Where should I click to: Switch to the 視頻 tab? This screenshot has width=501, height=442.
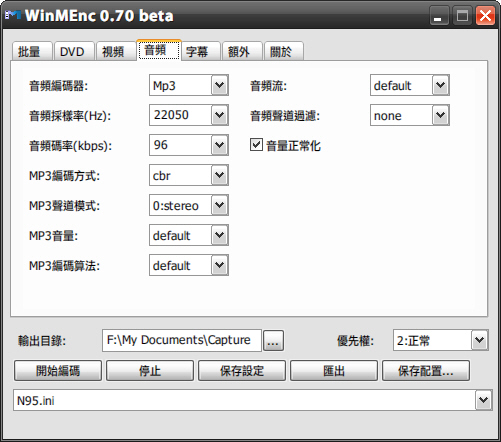click(116, 51)
